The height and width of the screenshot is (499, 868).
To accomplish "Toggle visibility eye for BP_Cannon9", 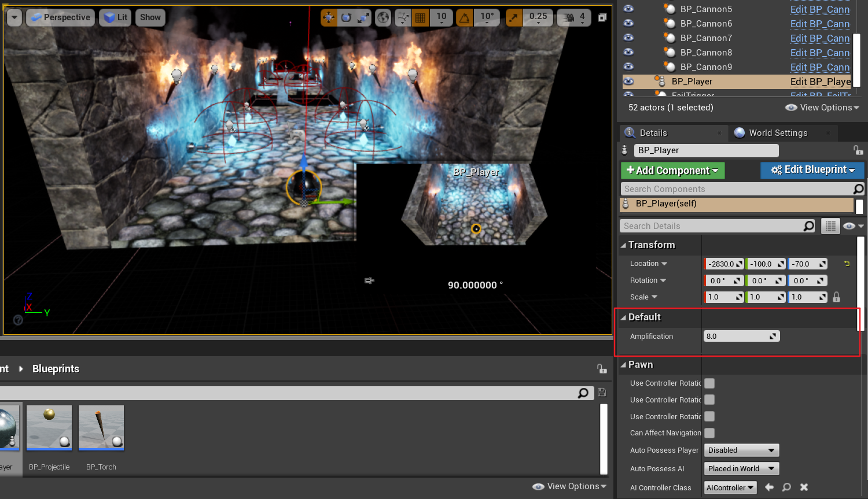I will (x=628, y=66).
